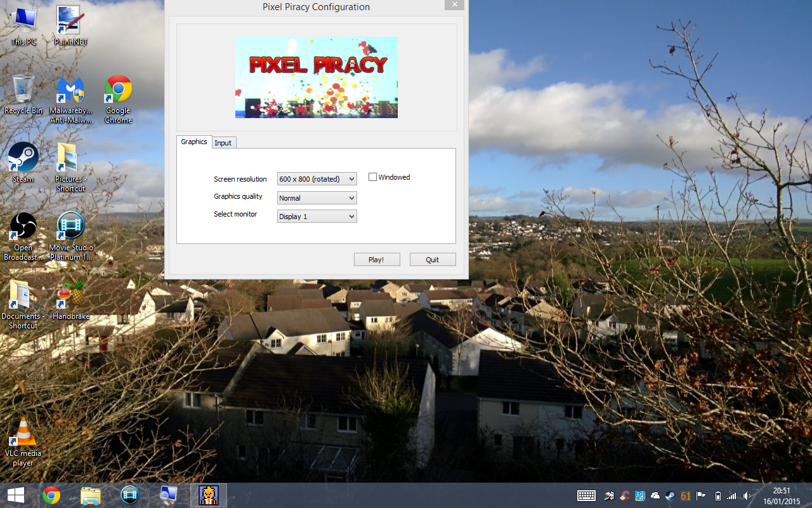Open the Select monitor dropdown
This screenshot has width=812, height=508.
[317, 217]
